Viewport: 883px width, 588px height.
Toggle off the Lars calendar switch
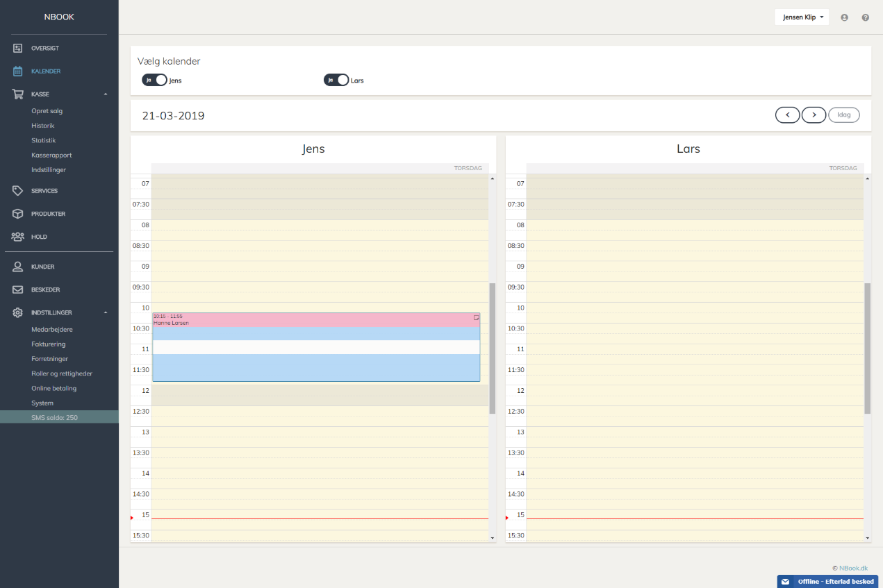[336, 80]
